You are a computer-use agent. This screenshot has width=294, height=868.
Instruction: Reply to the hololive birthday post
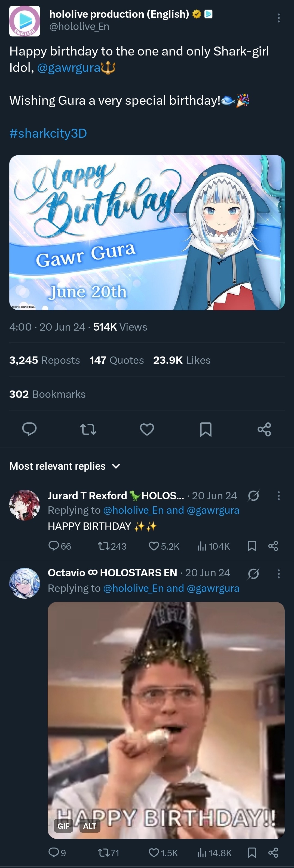click(x=29, y=429)
